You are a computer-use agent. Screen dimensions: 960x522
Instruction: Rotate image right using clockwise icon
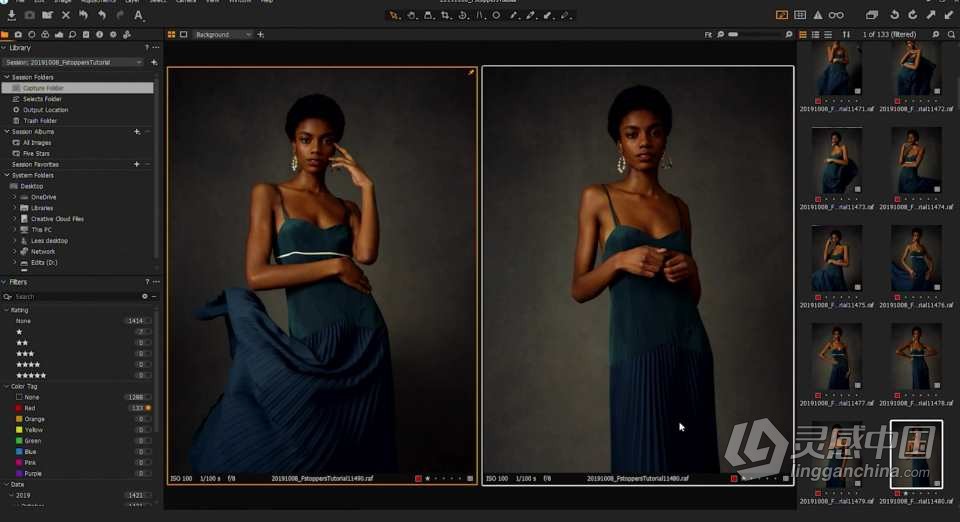912,15
